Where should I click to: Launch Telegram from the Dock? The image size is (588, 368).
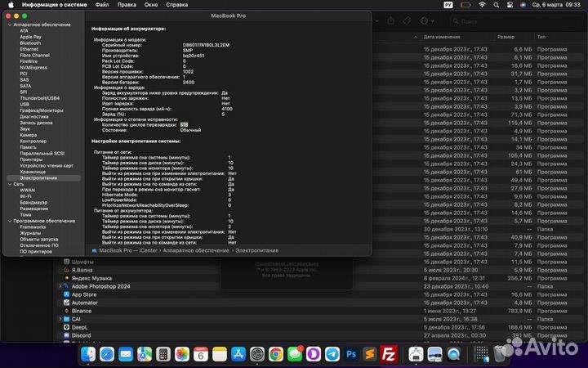pos(332,354)
